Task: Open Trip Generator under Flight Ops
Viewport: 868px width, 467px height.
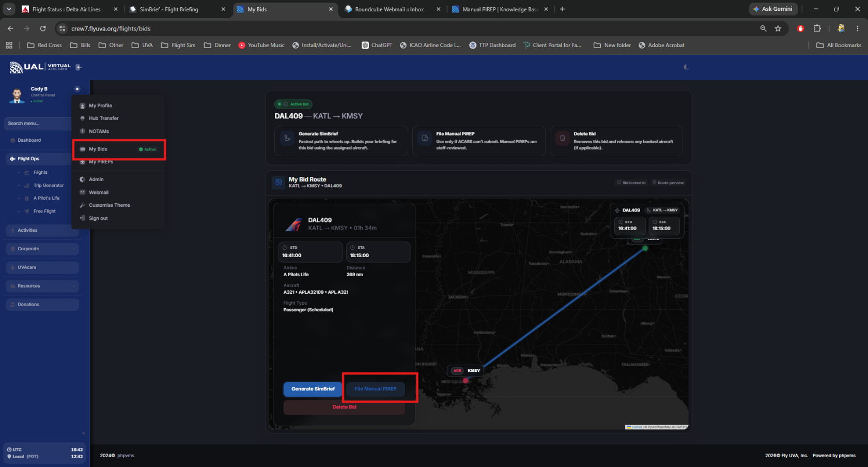Action: [x=49, y=185]
